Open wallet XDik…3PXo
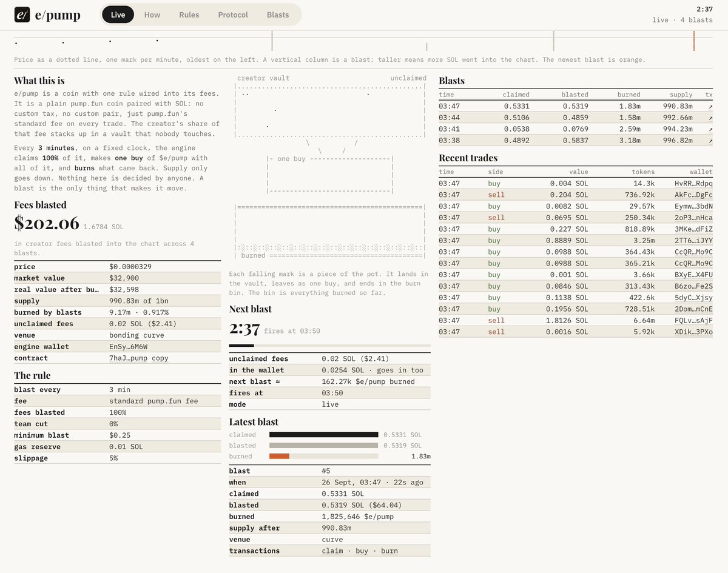Image resolution: width=728 pixels, height=573 pixels. pos(693,332)
